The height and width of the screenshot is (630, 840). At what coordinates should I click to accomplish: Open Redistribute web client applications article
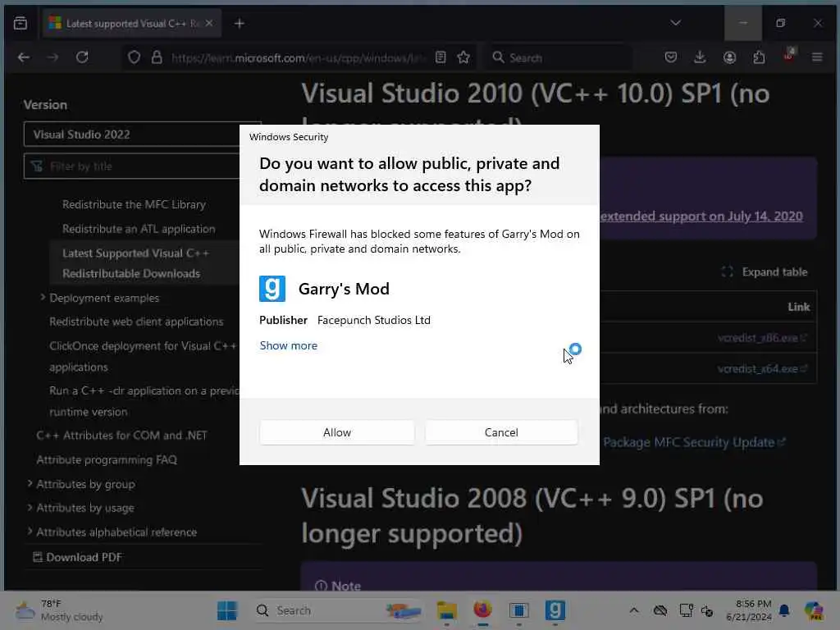click(136, 322)
